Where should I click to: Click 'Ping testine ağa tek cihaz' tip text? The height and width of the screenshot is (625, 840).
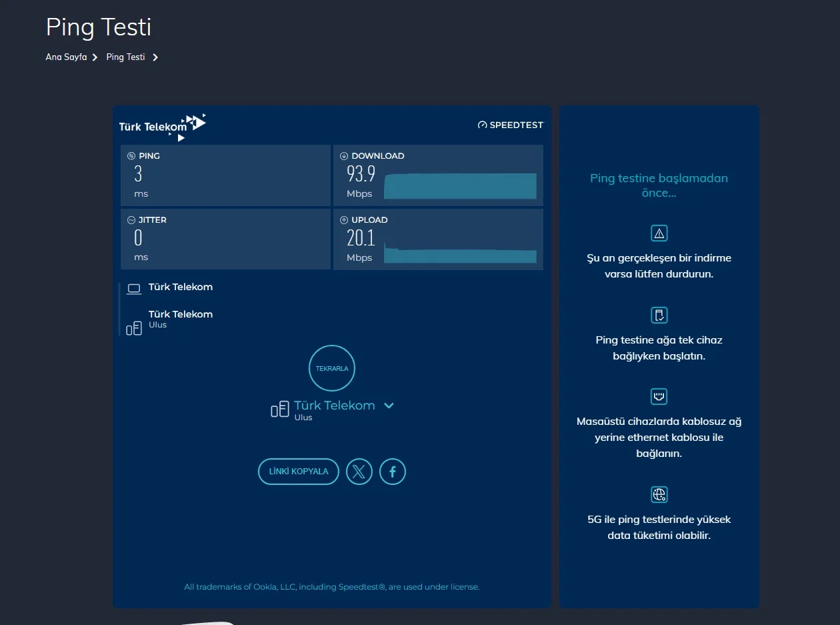point(659,348)
